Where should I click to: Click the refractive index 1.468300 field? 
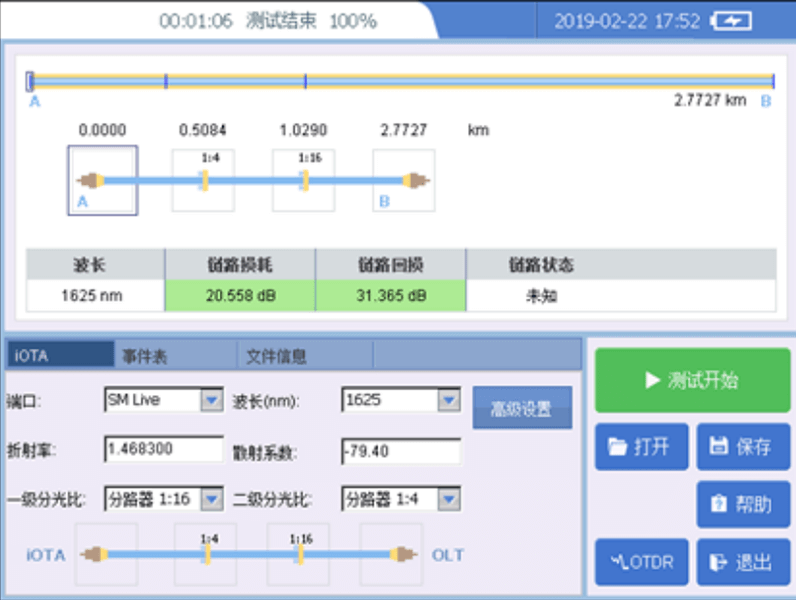(163, 450)
